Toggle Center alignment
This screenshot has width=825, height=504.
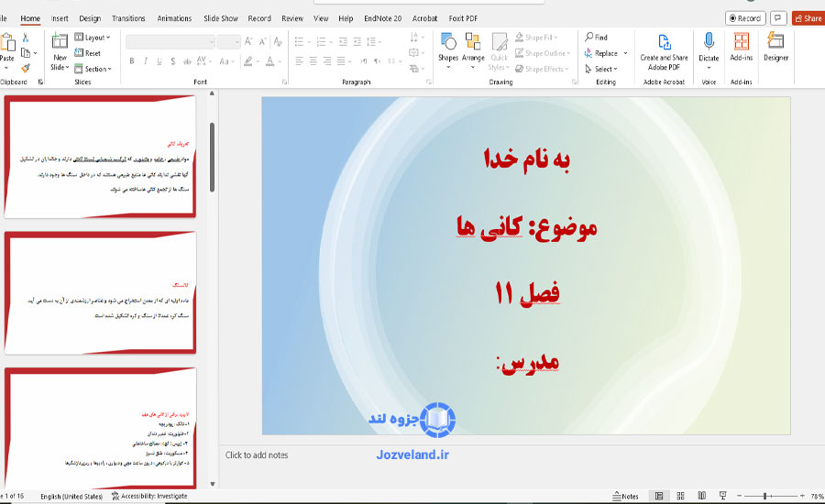coord(313,61)
